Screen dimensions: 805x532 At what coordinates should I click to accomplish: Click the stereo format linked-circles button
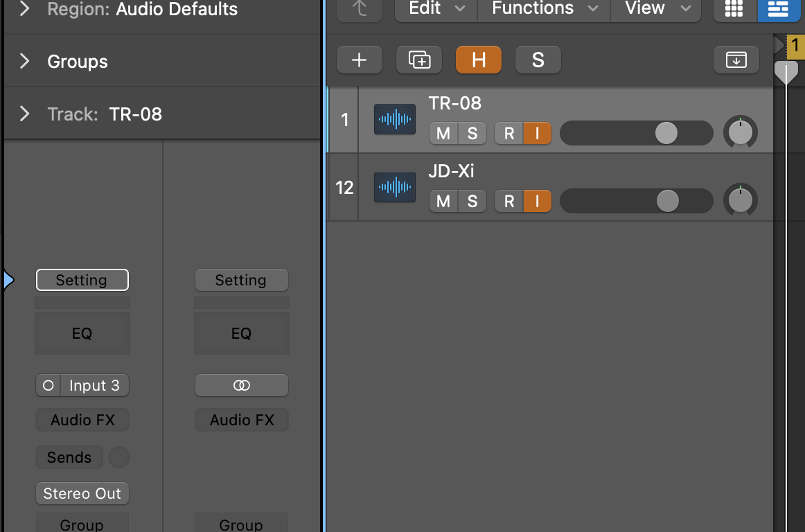point(241,385)
